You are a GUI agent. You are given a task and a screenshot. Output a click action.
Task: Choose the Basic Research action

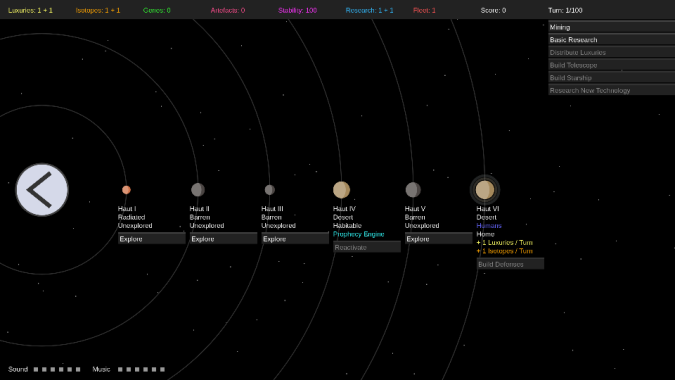click(x=611, y=40)
